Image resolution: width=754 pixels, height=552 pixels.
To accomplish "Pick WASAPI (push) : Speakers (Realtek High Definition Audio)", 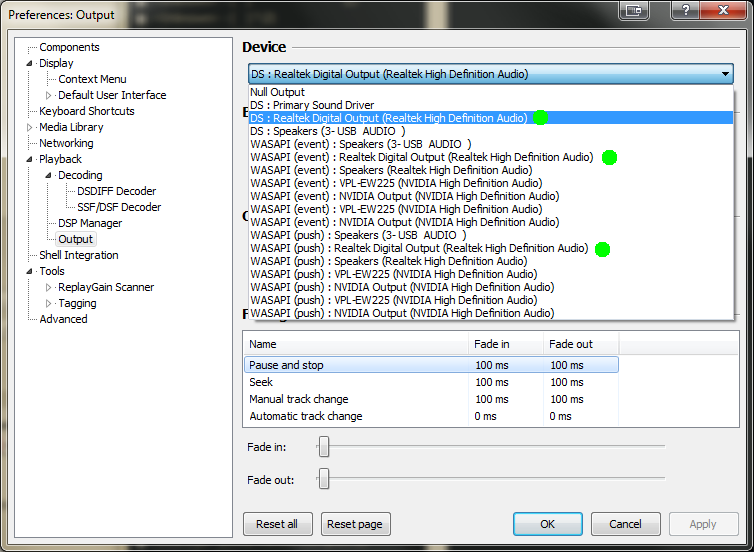I will [491, 261].
